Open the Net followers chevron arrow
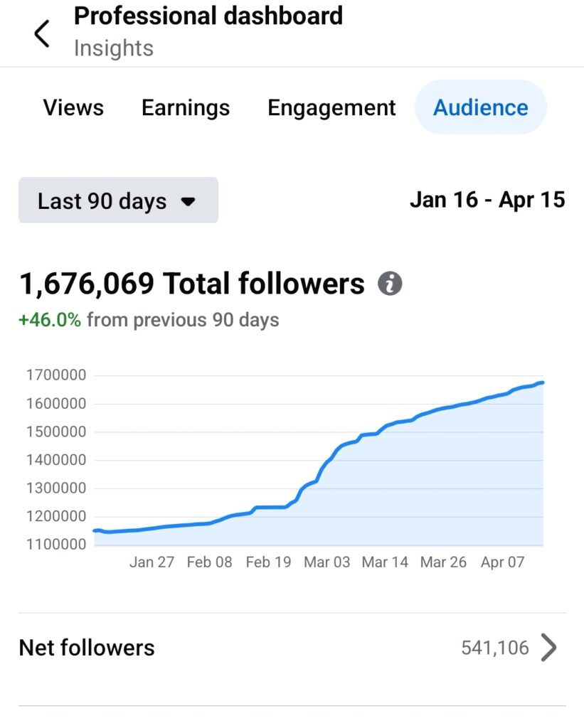584x728 pixels. point(548,648)
